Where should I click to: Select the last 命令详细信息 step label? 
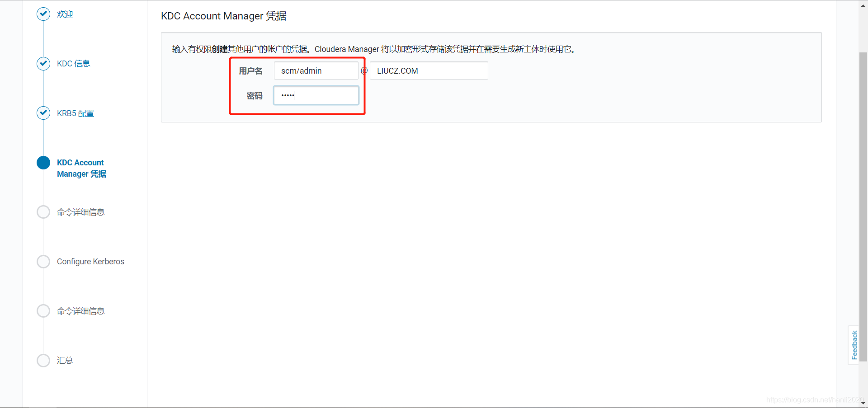(x=80, y=311)
